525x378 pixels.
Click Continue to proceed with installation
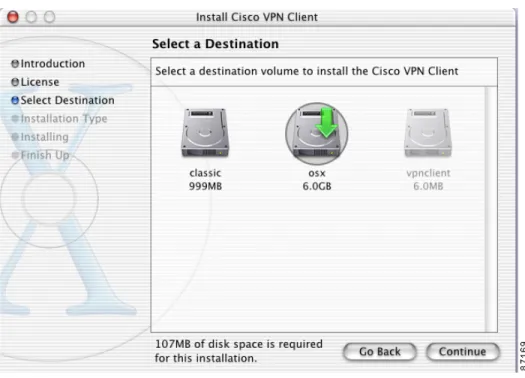(x=463, y=352)
